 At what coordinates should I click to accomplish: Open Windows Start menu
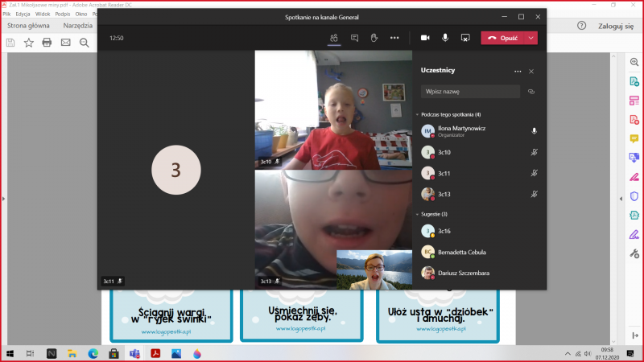(x=10, y=353)
